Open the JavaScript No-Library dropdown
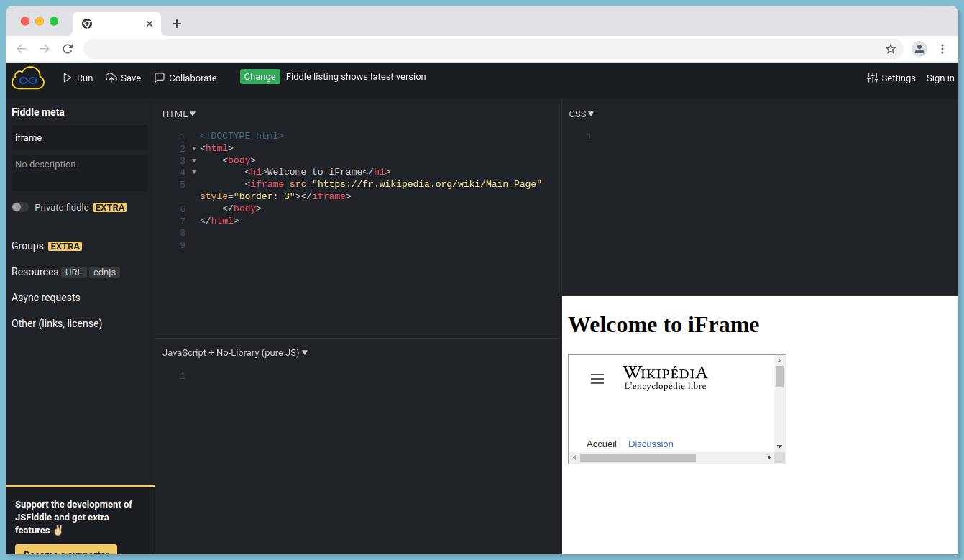This screenshot has width=964, height=560. pyautogui.click(x=235, y=352)
